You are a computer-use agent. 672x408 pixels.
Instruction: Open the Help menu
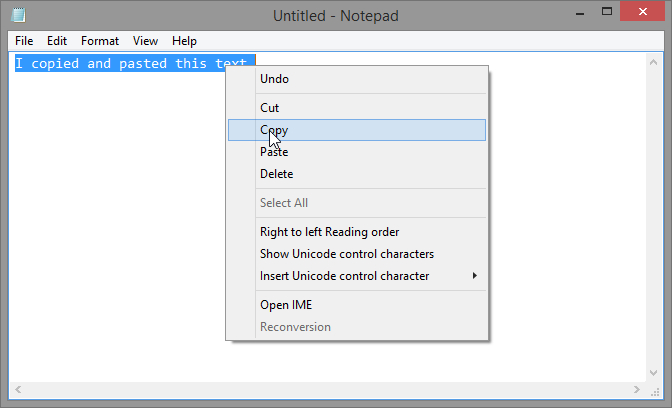click(184, 41)
